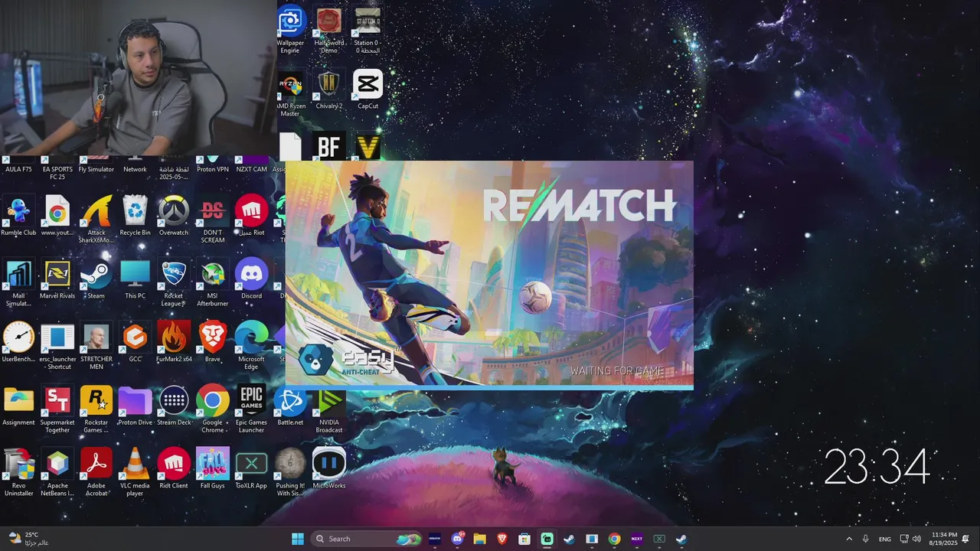This screenshot has width=980, height=551.
Task: Select the Brave browser desktop shortcut
Action: pyautogui.click(x=212, y=343)
